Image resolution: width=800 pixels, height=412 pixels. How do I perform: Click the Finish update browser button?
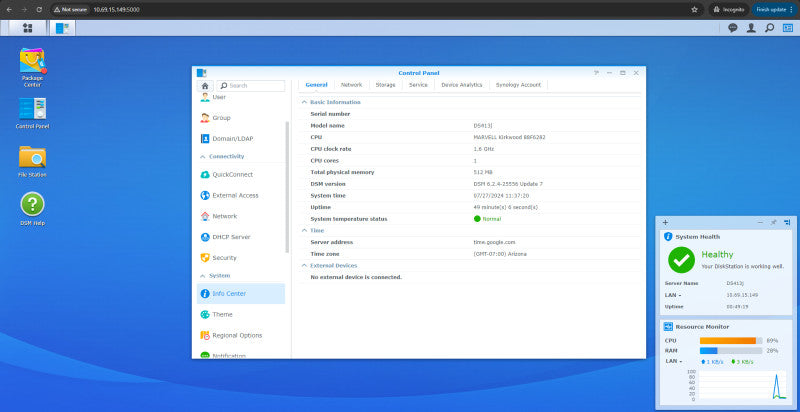(x=776, y=9)
